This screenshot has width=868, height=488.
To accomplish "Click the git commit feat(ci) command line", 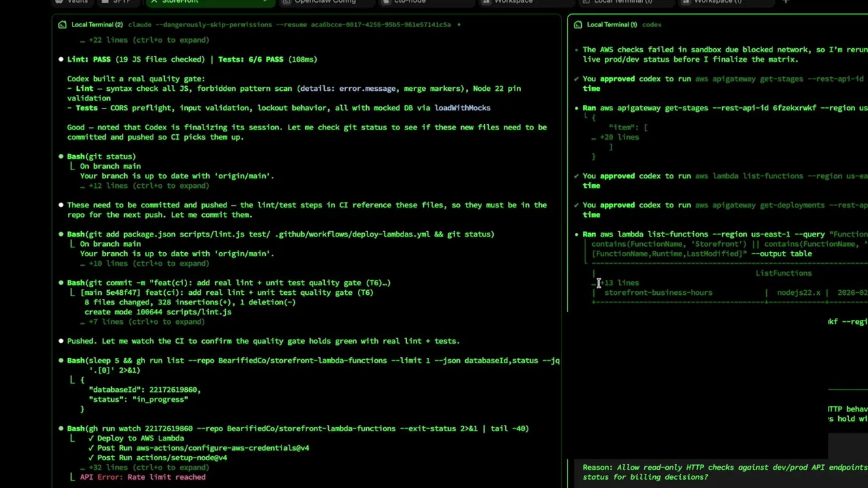I will [229, 283].
